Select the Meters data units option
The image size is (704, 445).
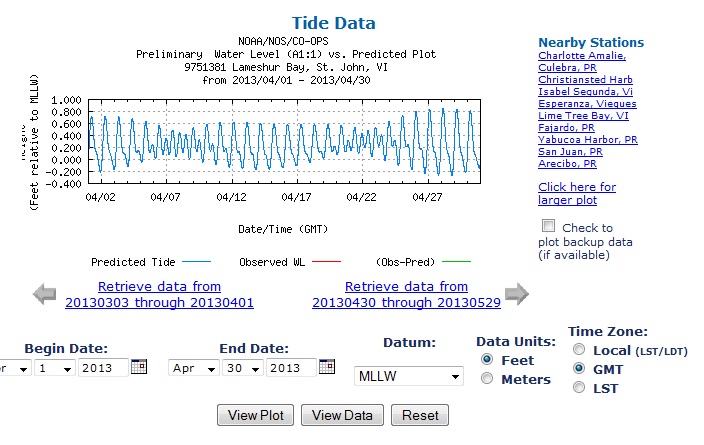pyautogui.click(x=487, y=379)
